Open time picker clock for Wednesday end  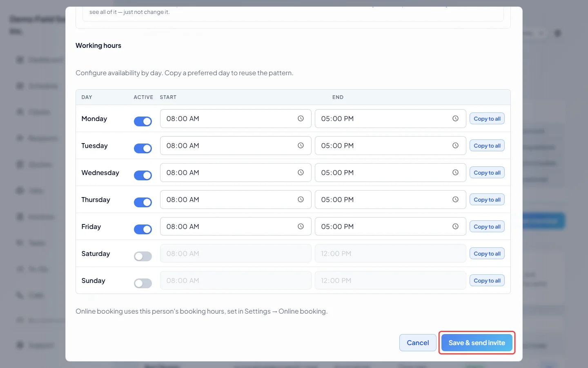[x=455, y=173]
